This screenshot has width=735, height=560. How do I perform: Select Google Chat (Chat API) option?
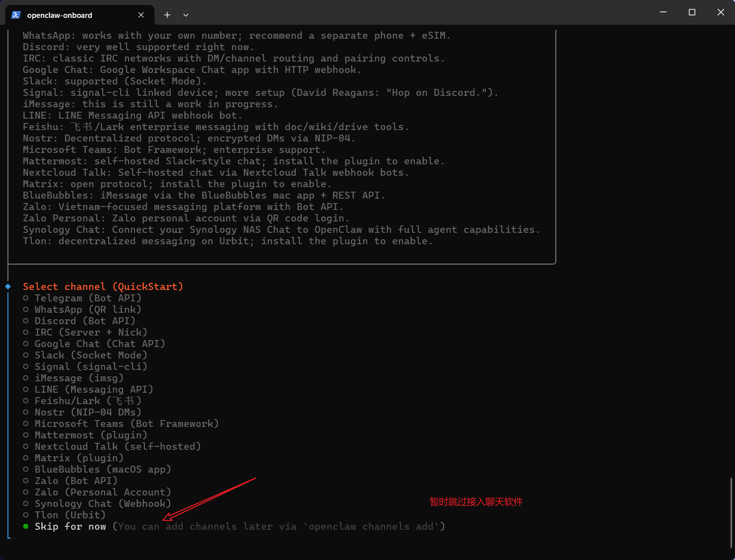coord(94,344)
